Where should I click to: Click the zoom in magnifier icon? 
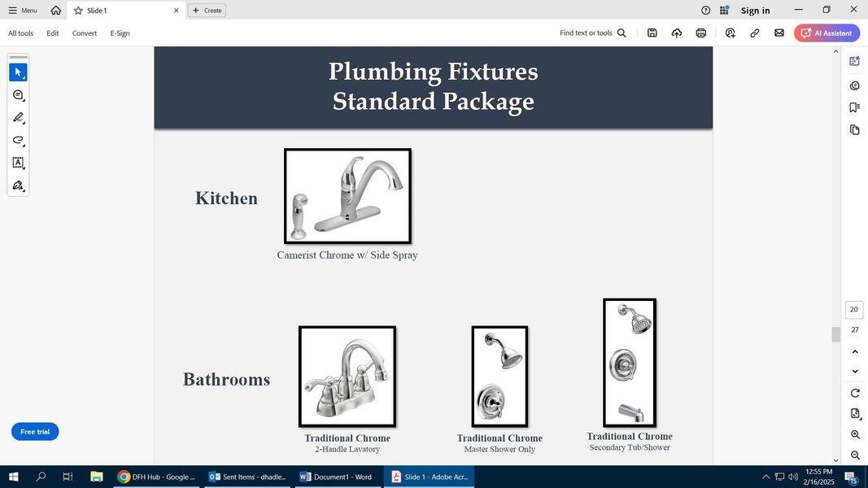coord(855,435)
